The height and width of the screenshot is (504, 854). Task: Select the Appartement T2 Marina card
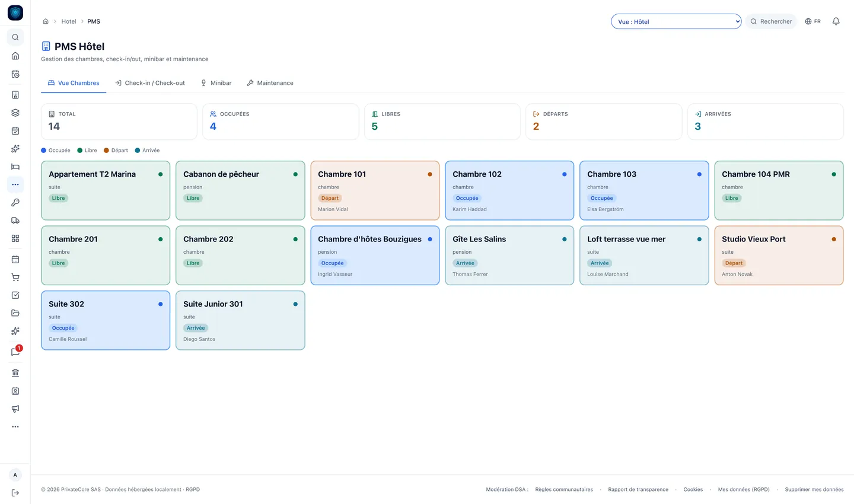click(106, 190)
